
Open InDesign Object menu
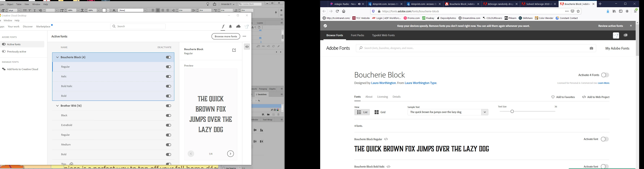click(10, 4)
